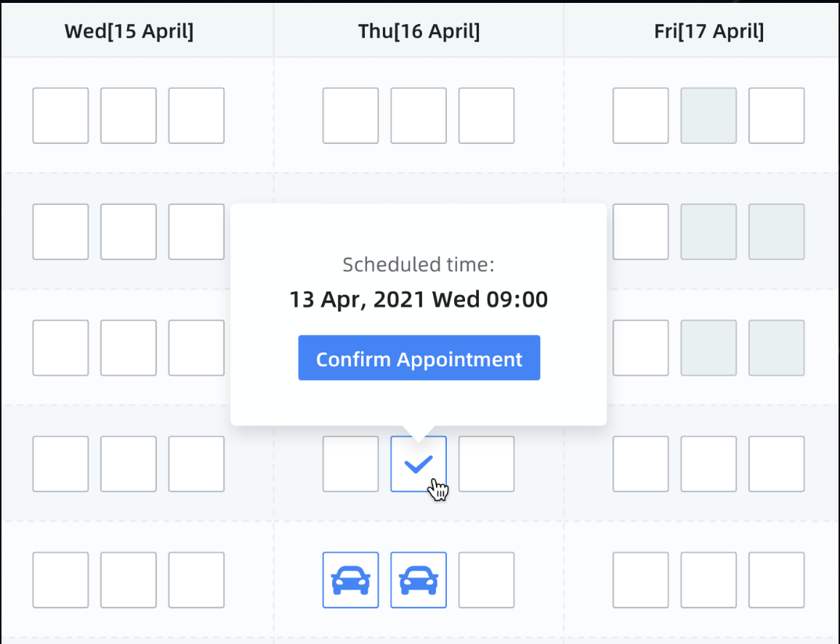Click the first car icon on Thursday
This screenshot has height=644, width=840.
pyautogui.click(x=350, y=580)
